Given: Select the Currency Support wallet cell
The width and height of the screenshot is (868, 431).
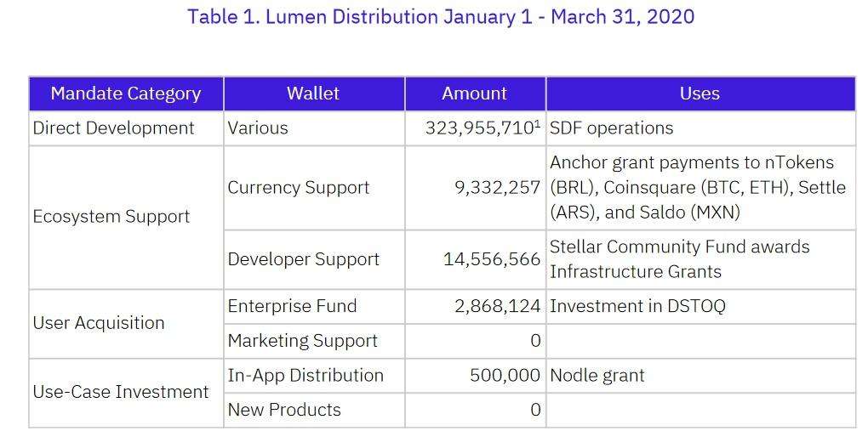Looking at the screenshot, I should tap(299, 188).
